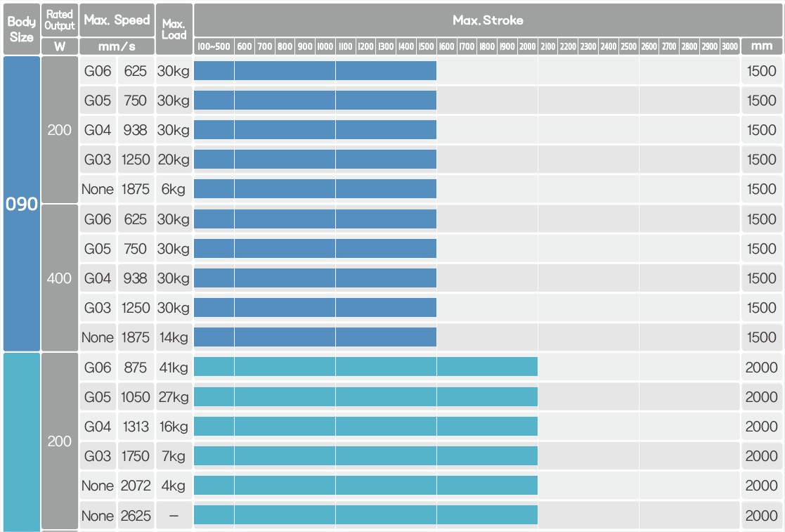The height and width of the screenshot is (532, 785).
Task: Select the 100~500 stroke range cell
Action: click(214, 46)
